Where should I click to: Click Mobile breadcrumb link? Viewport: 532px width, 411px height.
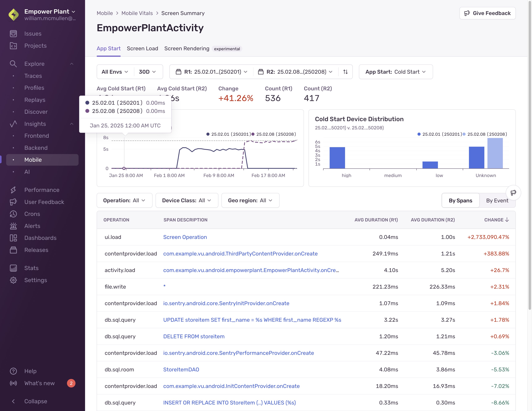[x=105, y=13]
